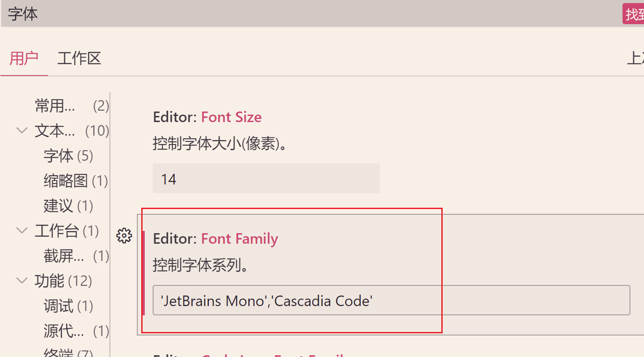This screenshot has height=357, width=644.
Task: Click the gear icon beside Font Family
Action: tap(124, 236)
